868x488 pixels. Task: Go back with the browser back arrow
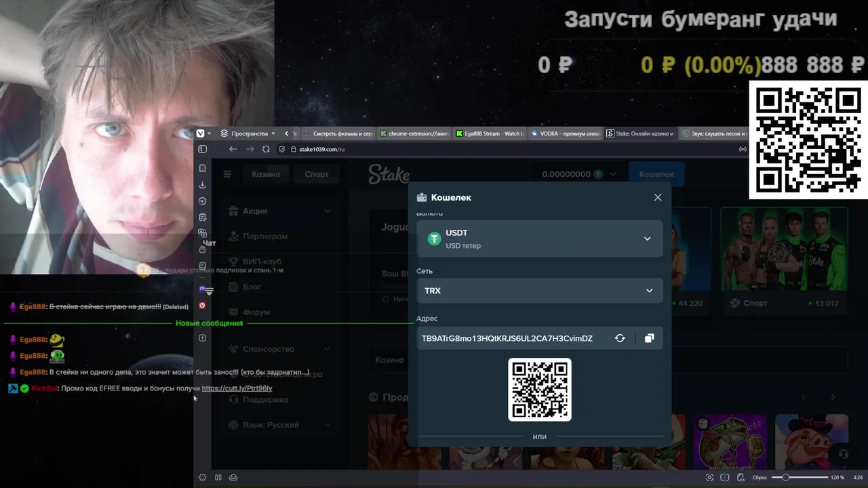[x=233, y=149]
